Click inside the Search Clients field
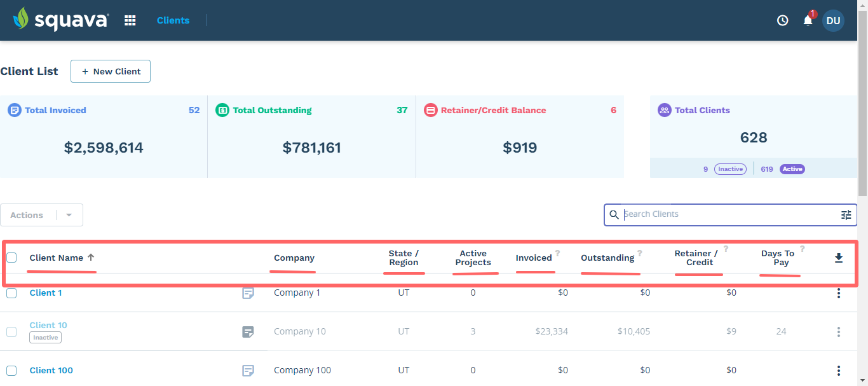This screenshot has height=386, width=868. point(699,214)
